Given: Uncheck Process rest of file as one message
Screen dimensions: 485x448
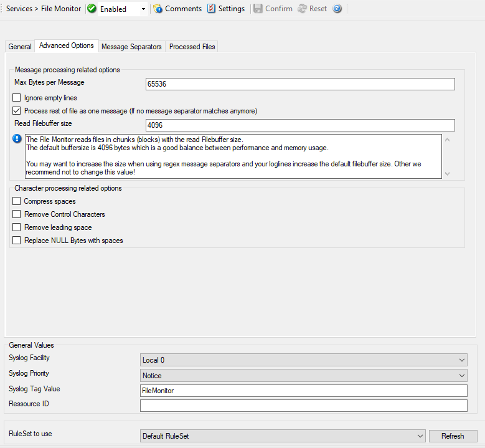Looking at the screenshot, I should coord(17,111).
